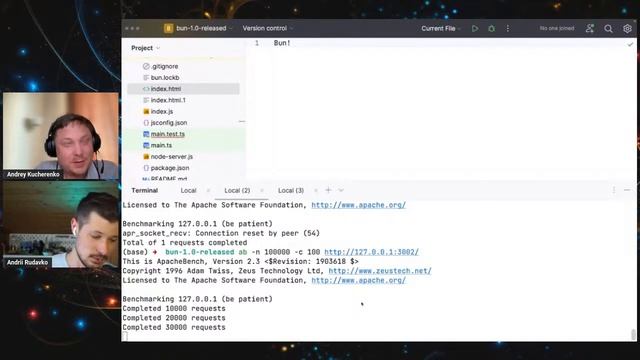The image size is (640, 360).
Task: Click the "Completed 10000 requests" terminal line
Action: pyautogui.click(x=174, y=309)
